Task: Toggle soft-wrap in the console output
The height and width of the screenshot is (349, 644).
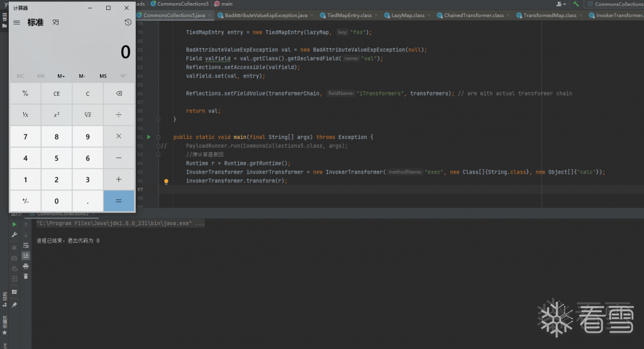Action: point(26,245)
